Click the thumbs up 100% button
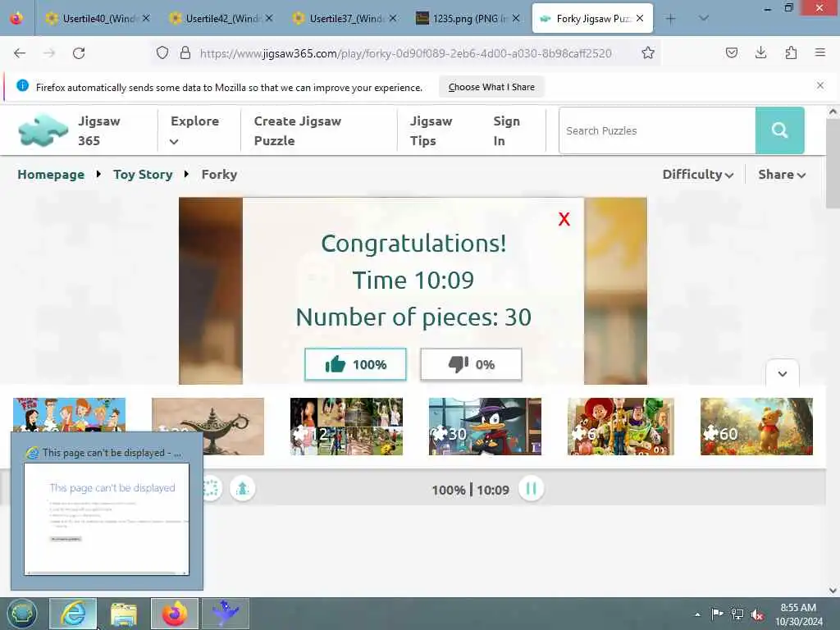 click(x=355, y=364)
